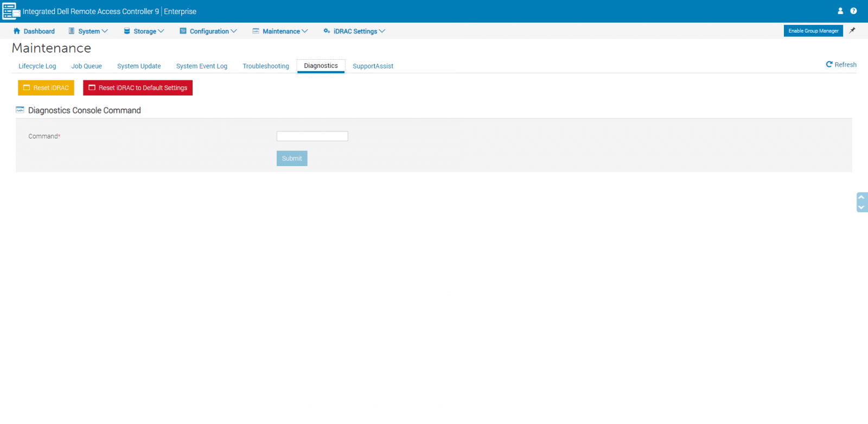868x424 pixels.
Task: View the System Event Log tab
Action: tap(202, 66)
